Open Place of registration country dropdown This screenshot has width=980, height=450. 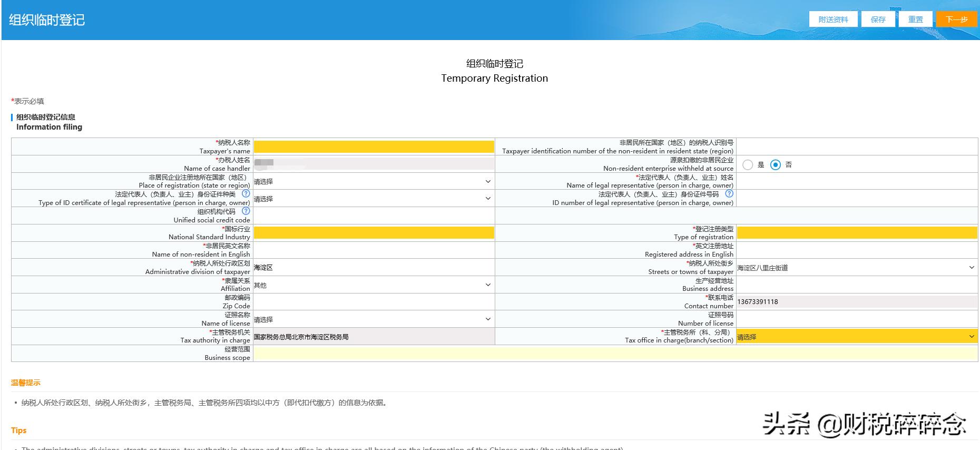(x=373, y=182)
